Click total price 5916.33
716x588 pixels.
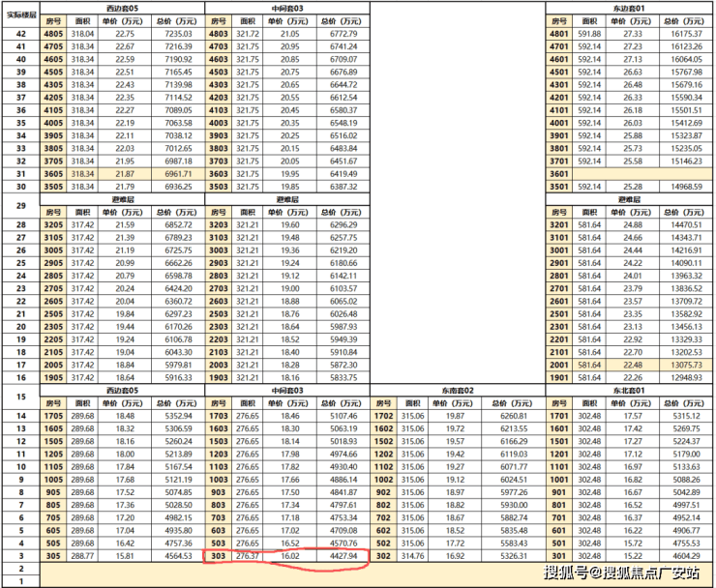point(178,377)
